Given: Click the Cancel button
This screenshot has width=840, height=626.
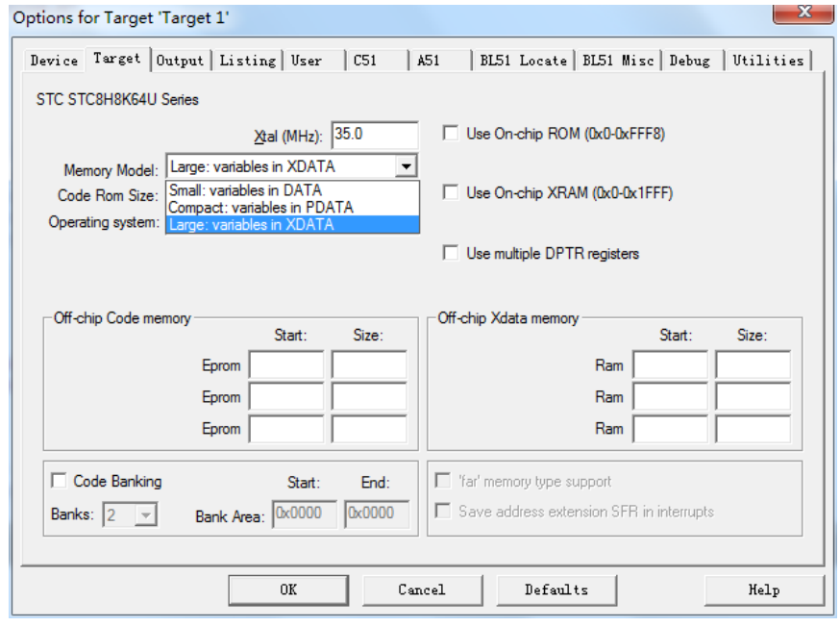Looking at the screenshot, I should click(x=422, y=590).
